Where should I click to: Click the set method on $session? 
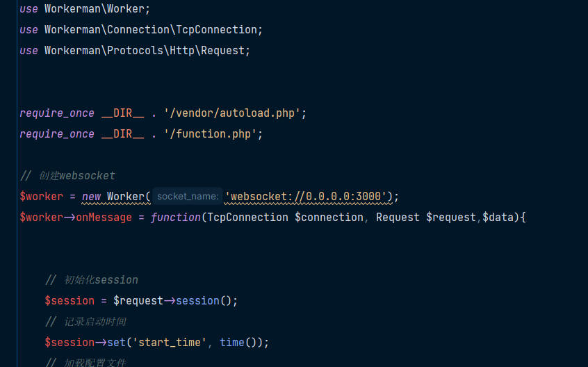[x=116, y=342]
